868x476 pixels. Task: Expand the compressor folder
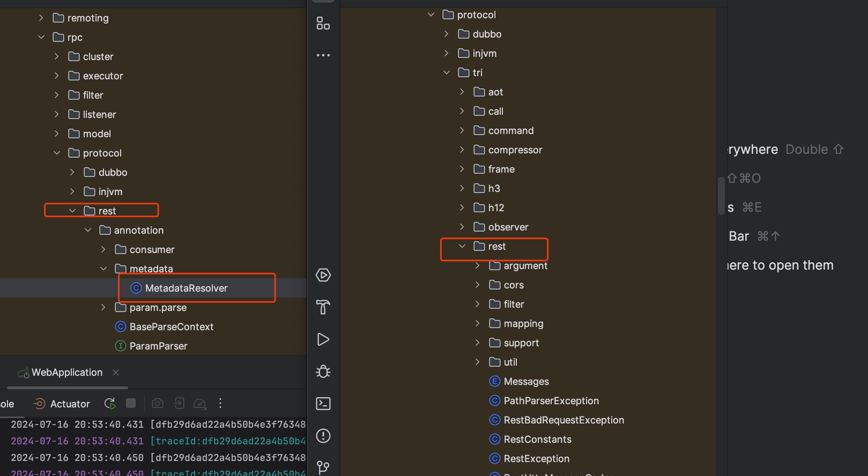pos(462,150)
